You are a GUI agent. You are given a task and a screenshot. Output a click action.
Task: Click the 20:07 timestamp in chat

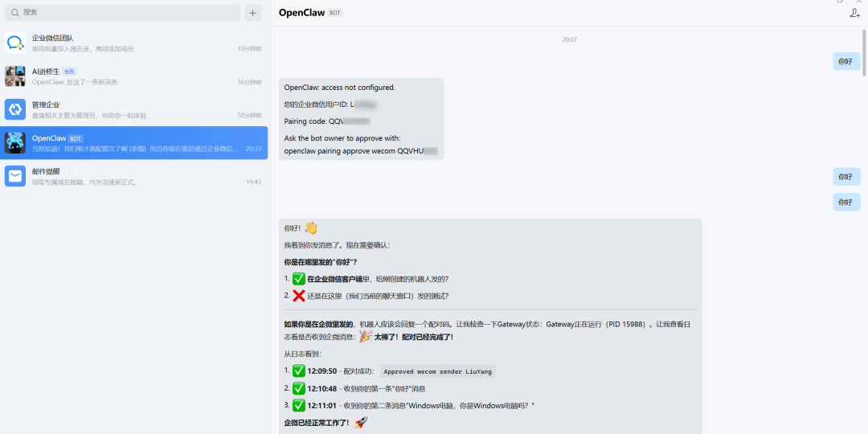pos(569,40)
